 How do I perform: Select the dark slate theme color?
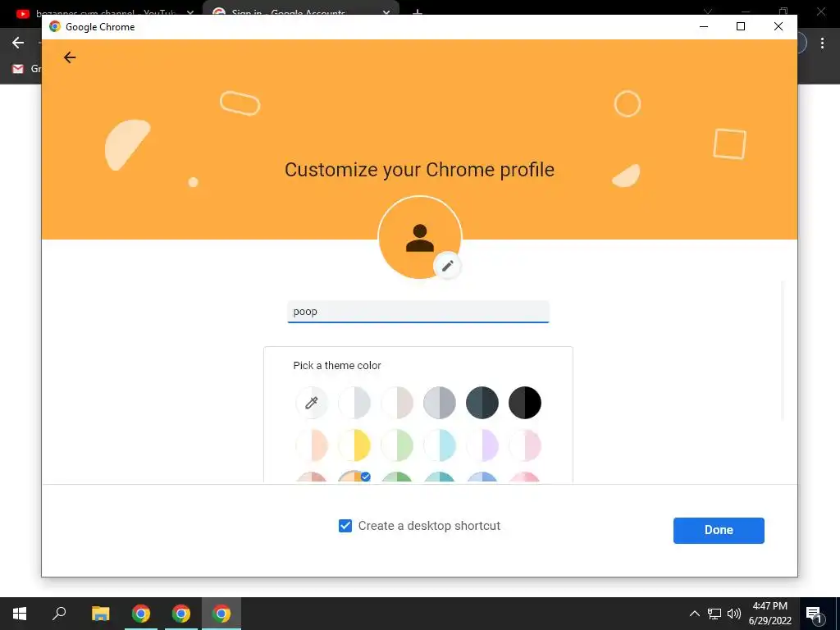coord(482,402)
